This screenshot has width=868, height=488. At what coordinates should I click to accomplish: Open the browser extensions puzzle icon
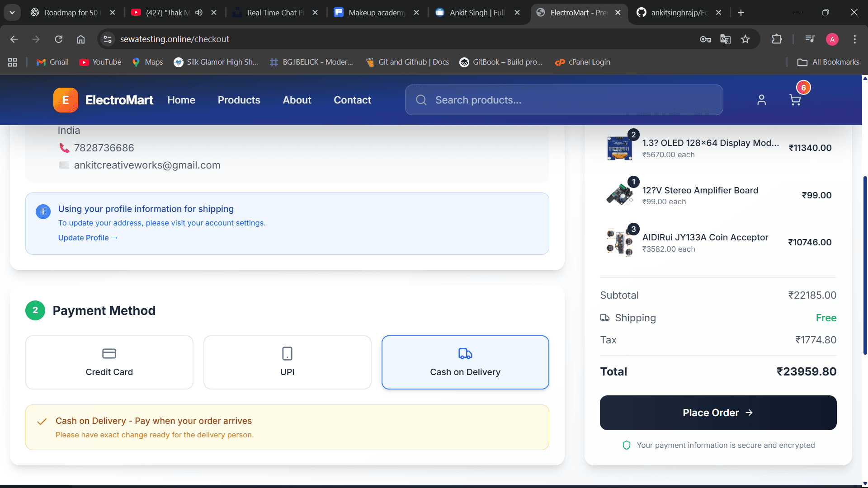pos(777,39)
